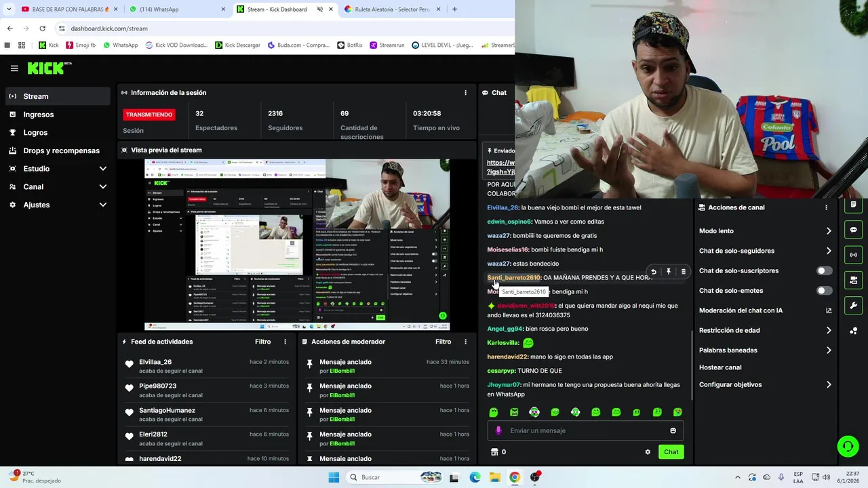This screenshot has width=868, height=488.
Task: Click Elvillaa_26 in activity feed
Action: pyautogui.click(x=155, y=362)
